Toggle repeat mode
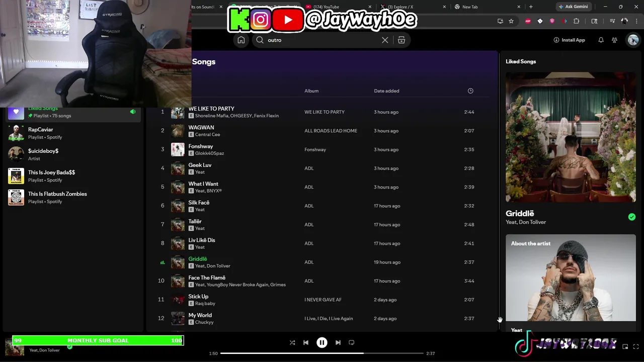This screenshot has height=362, width=644. tap(352, 342)
